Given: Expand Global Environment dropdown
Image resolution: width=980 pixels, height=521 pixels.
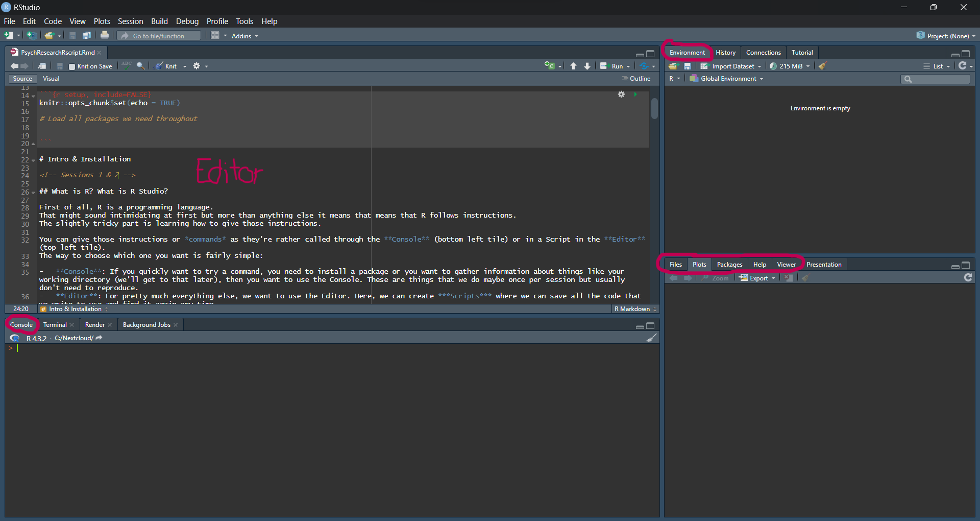Looking at the screenshot, I should pos(727,79).
